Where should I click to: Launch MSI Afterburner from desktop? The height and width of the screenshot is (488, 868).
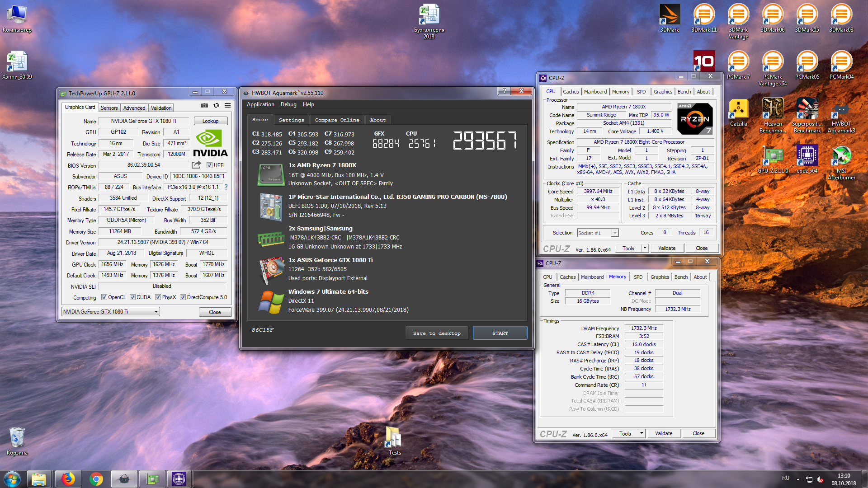point(841,162)
